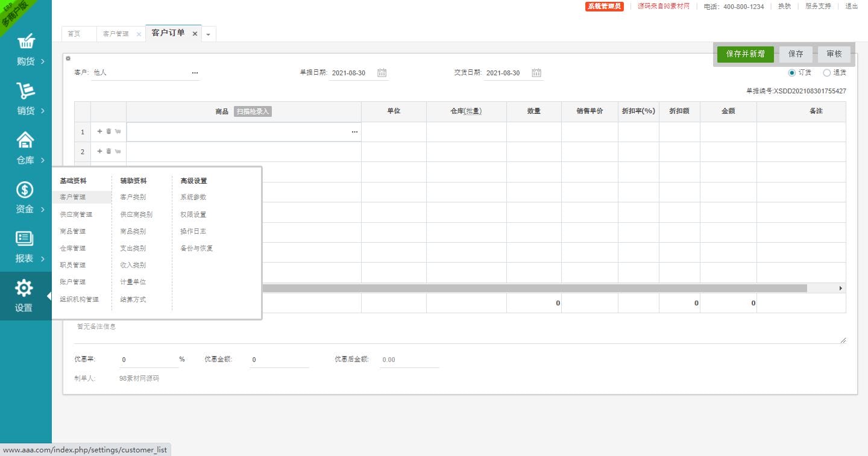Switch to the 首页 tab
The width and height of the screenshot is (868, 456).
pyautogui.click(x=74, y=34)
